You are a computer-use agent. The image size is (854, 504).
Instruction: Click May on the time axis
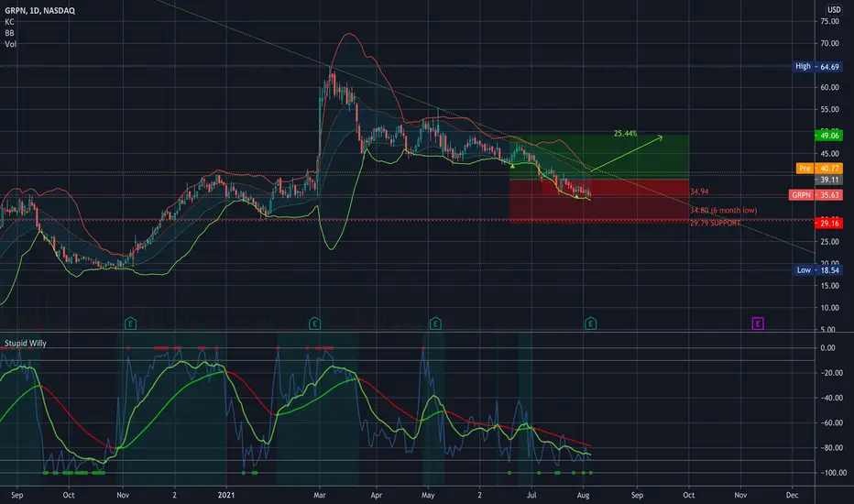tap(428, 495)
